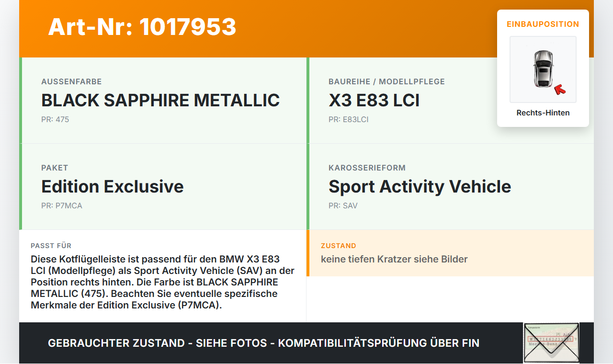
Task: Click the Kotflügelleiste compatibility description text
Action: [163, 282]
